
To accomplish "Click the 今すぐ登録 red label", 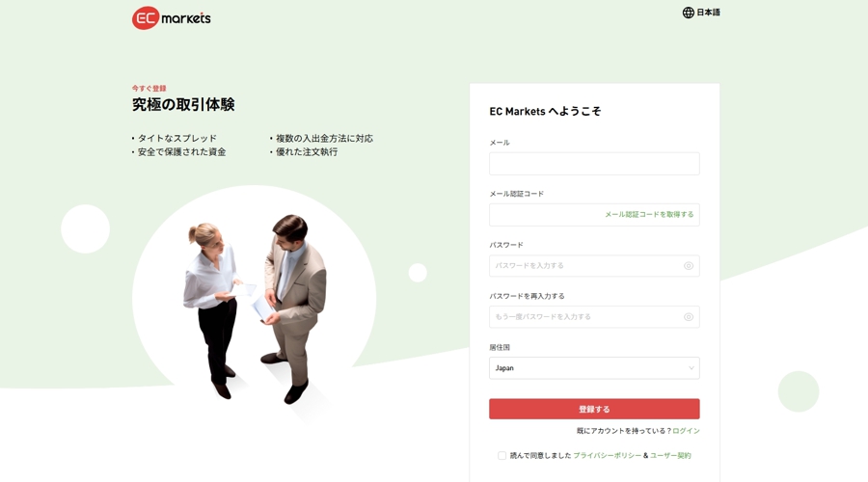I will pyautogui.click(x=149, y=88).
